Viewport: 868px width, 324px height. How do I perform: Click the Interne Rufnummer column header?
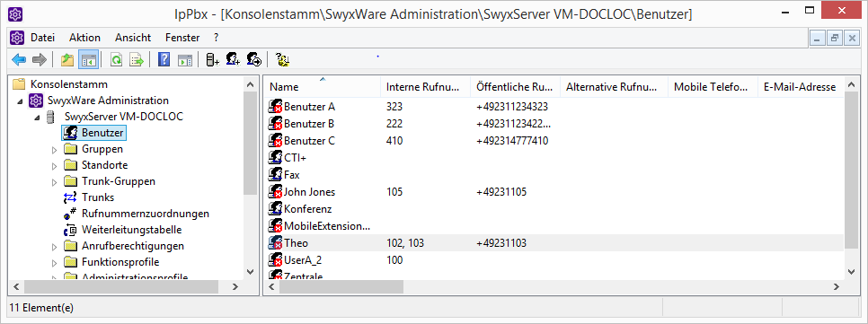[426, 87]
